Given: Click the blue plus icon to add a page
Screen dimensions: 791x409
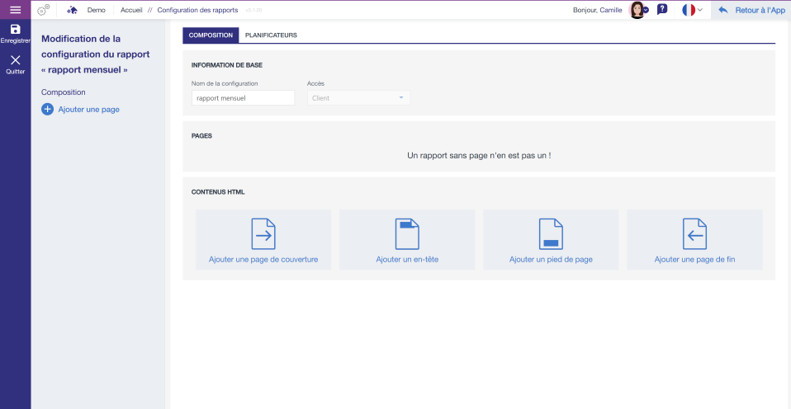Looking at the screenshot, I should pos(47,109).
